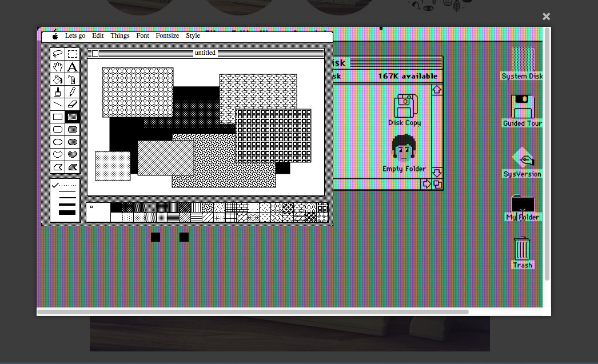Choose the Pencil tool
This screenshot has height=364, width=598.
click(73, 92)
